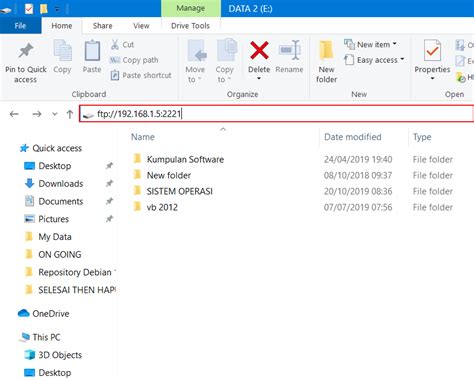Image resolution: width=474 pixels, height=380 pixels.
Task: Click the vb 2012 folder icon
Action: 137,207
